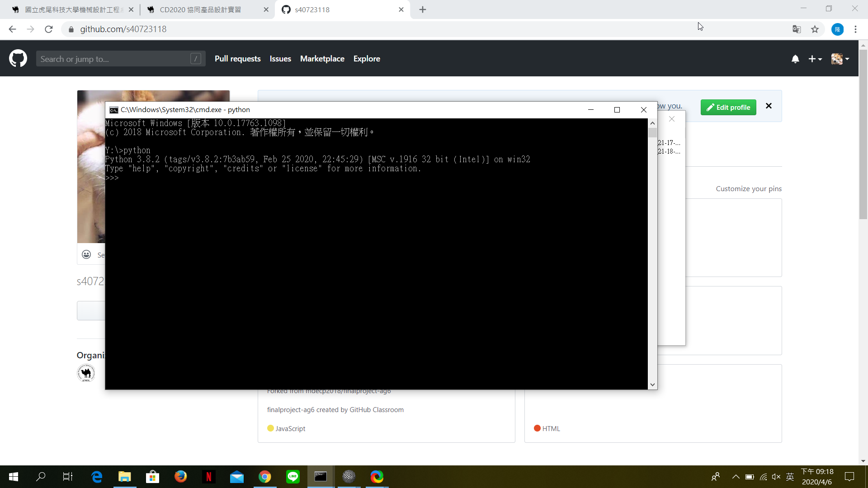Open the Marketplace menu item
Image resolution: width=868 pixels, height=488 pixels.
[x=322, y=59]
